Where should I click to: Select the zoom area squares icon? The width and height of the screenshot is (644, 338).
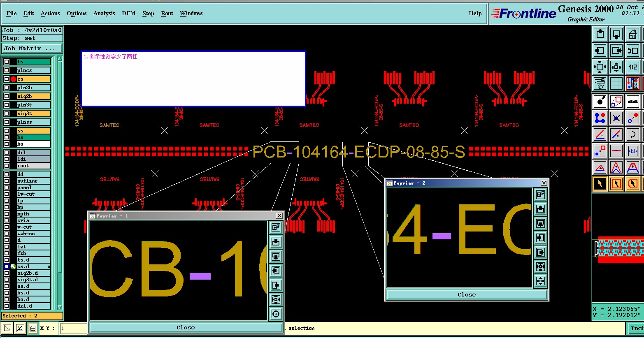tap(616, 101)
